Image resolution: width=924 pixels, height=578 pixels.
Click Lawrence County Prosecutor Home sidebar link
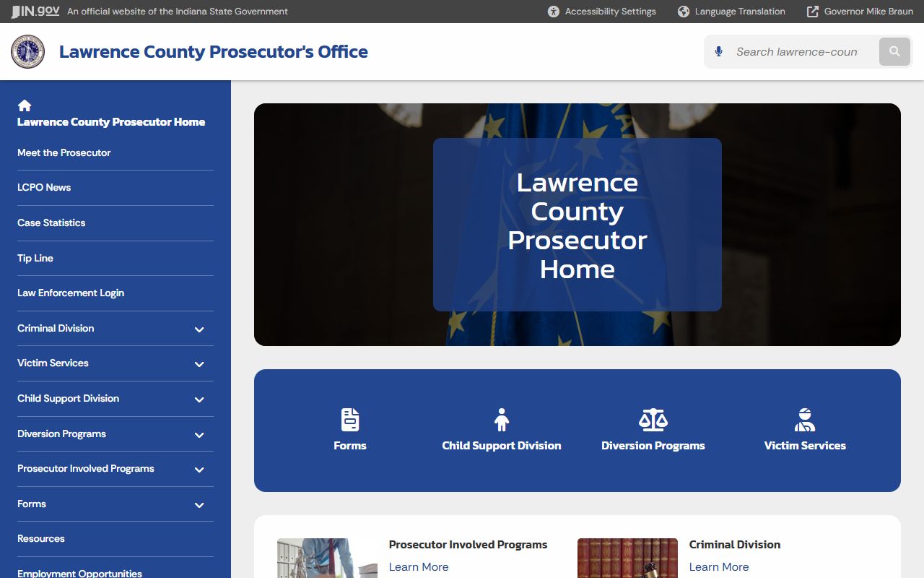point(111,122)
